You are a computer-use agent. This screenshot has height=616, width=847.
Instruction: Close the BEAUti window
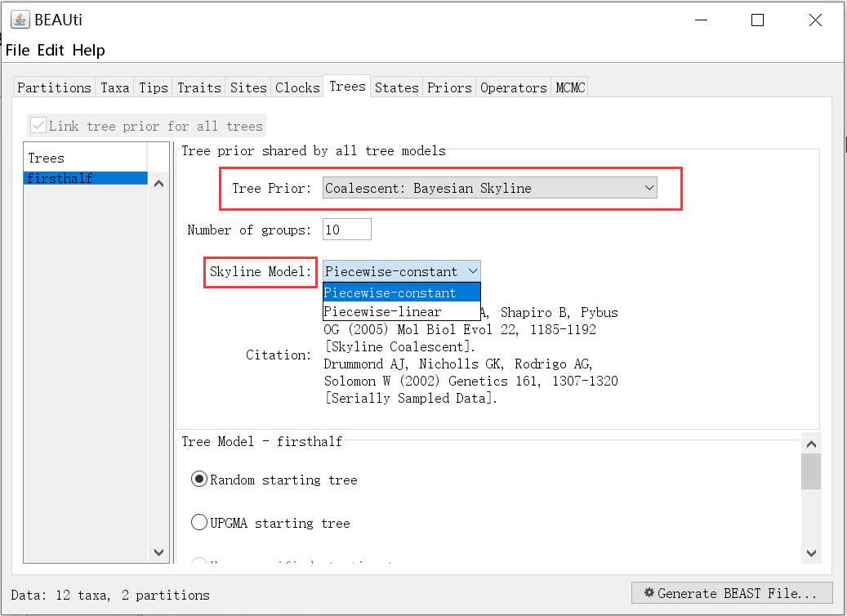coord(815,20)
